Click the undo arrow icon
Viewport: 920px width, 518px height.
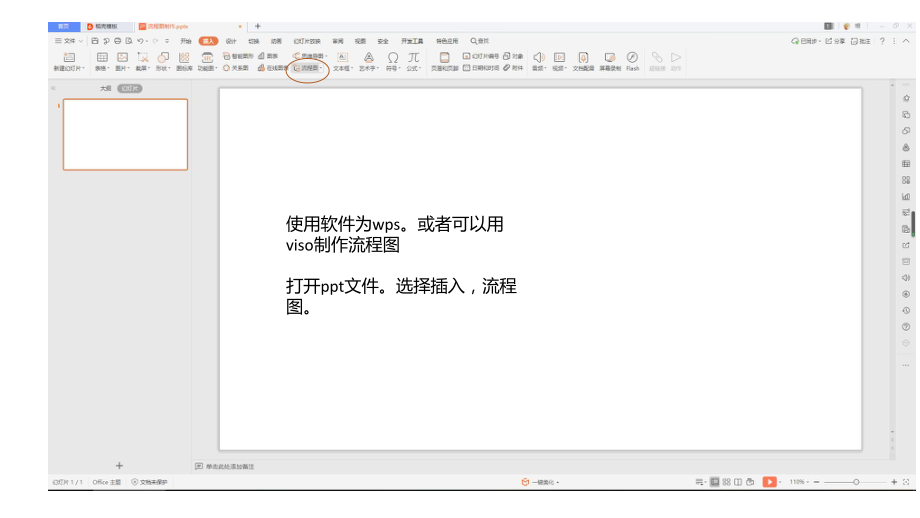coord(140,41)
